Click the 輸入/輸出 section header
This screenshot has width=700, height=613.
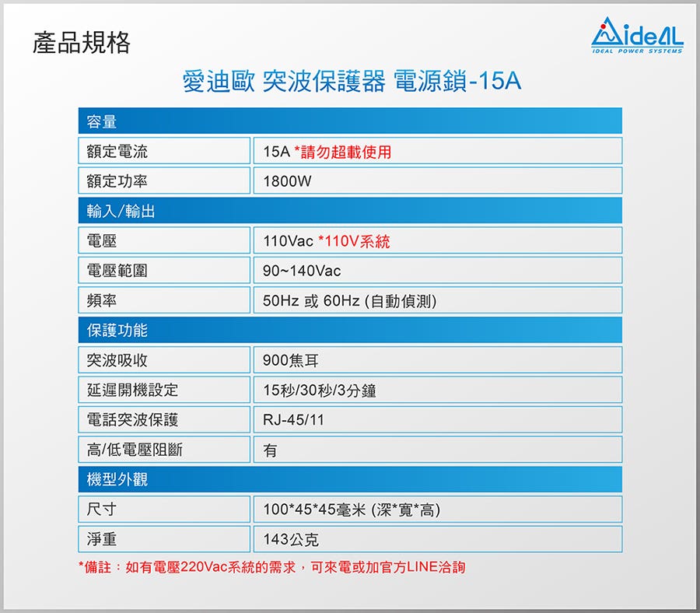pos(350,210)
